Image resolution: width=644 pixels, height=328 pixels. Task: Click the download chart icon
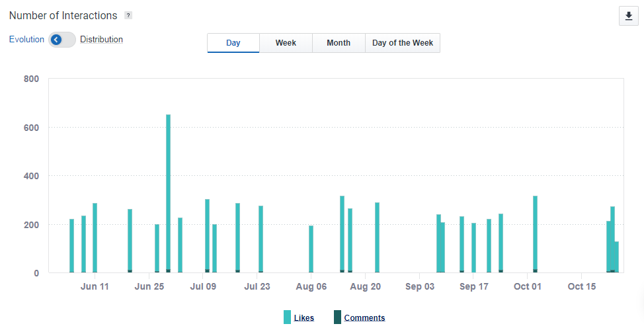[x=627, y=17]
